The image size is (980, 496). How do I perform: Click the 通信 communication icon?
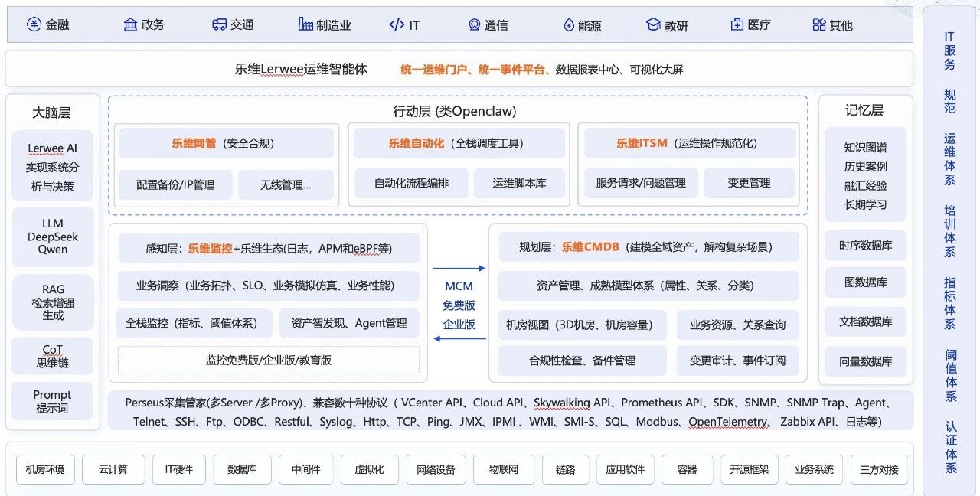[475, 24]
